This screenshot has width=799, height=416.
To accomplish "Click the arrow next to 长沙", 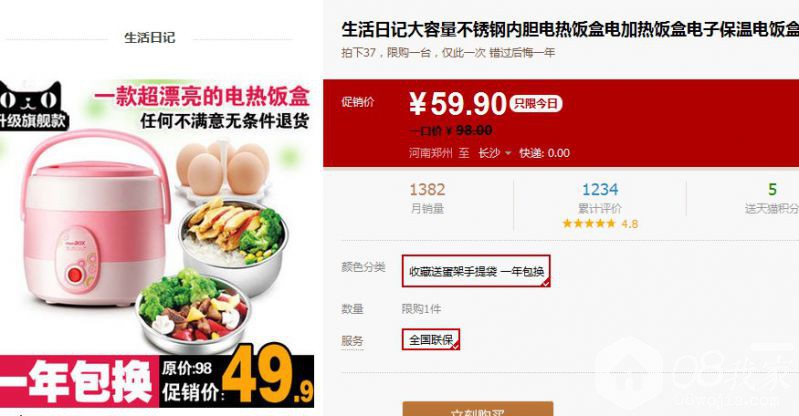I will pos(508,153).
